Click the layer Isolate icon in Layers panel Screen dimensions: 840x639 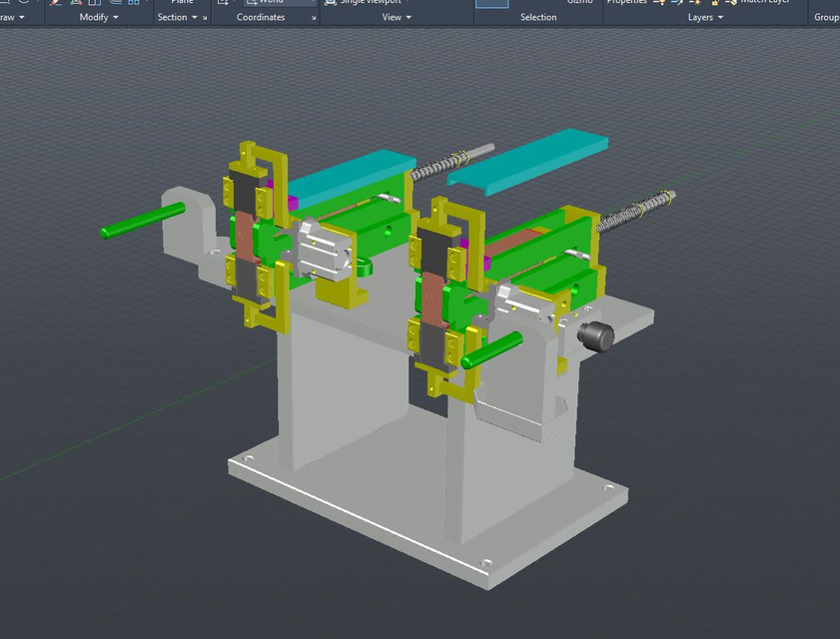pyautogui.click(x=678, y=3)
